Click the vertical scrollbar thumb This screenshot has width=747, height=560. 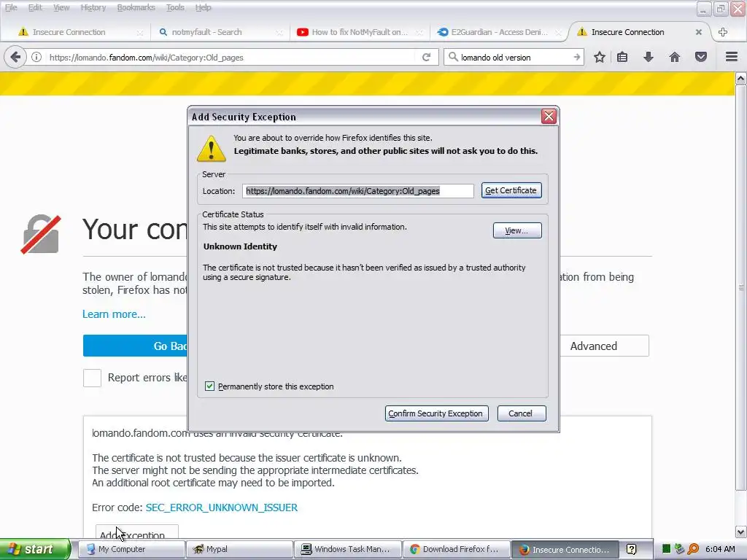coord(741,287)
